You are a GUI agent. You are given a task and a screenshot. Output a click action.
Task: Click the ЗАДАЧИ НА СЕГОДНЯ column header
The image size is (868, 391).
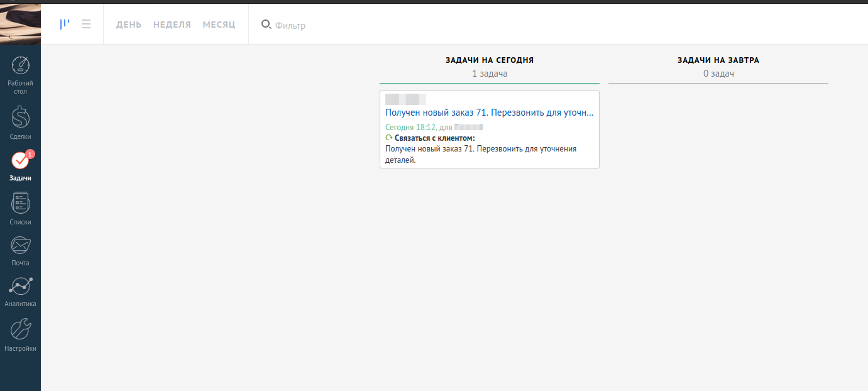[x=490, y=60]
